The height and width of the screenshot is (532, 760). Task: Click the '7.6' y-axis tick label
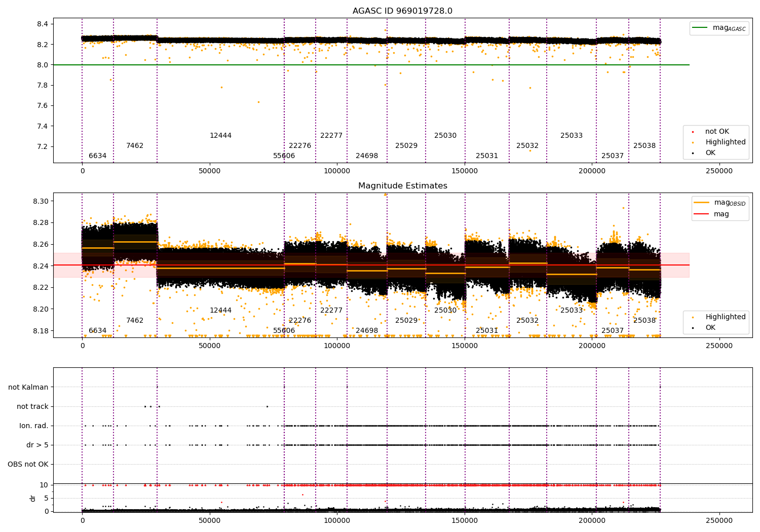click(x=43, y=106)
